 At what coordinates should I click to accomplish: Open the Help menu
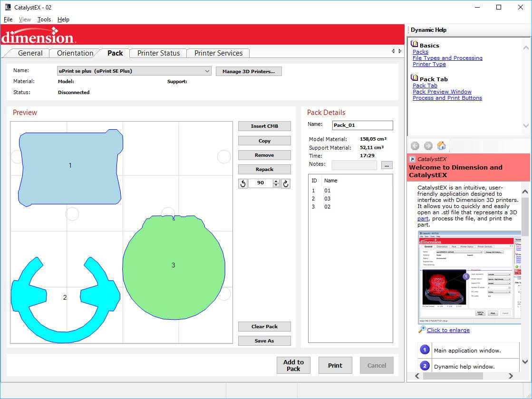63,19
